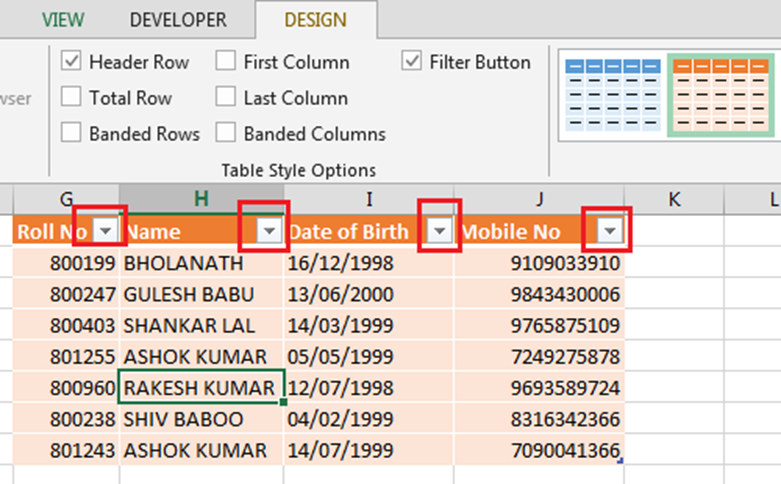The height and width of the screenshot is (484, 781).
Task: Turn on Banded Columns checkbox
Action: [226, 133]
